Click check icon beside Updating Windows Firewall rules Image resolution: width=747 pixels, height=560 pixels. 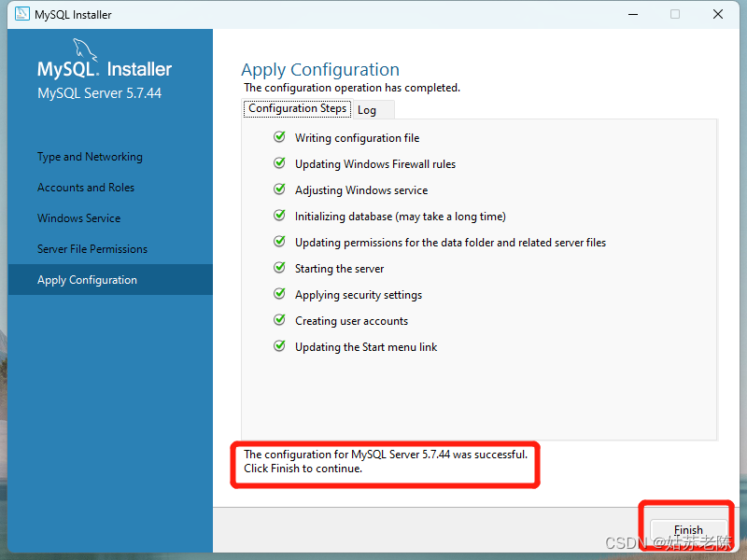279,163
